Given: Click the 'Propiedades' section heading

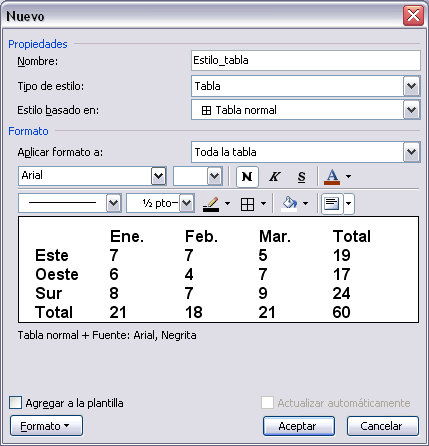Looking at the screenshot, I should tap(38, 44).
